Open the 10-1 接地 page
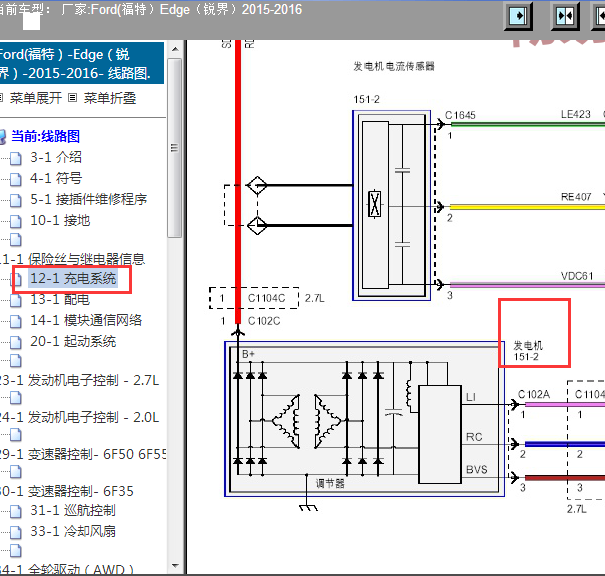 [60, 220]
